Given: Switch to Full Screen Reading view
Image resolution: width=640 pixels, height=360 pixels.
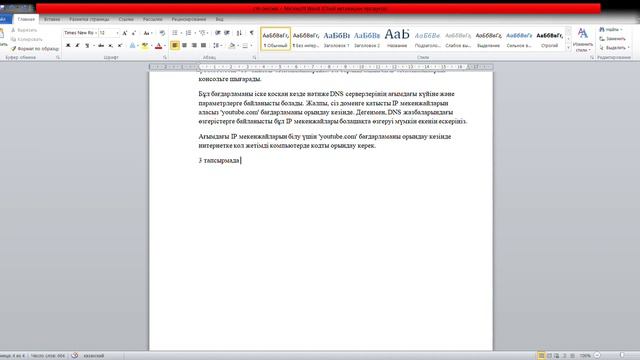Looking at the screenshot, I should (x=549, y=356).
